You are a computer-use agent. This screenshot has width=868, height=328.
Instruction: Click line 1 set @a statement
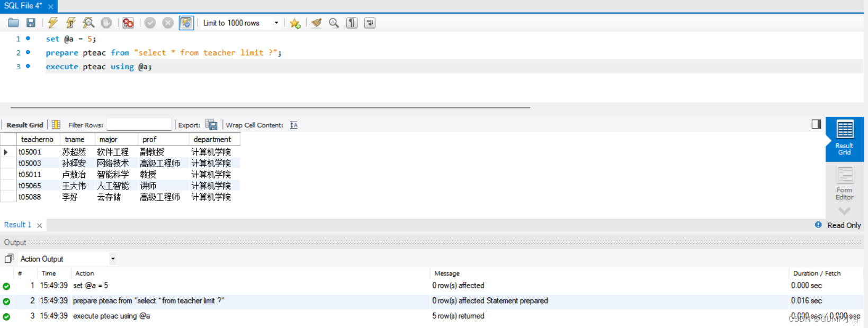[71, 39]
